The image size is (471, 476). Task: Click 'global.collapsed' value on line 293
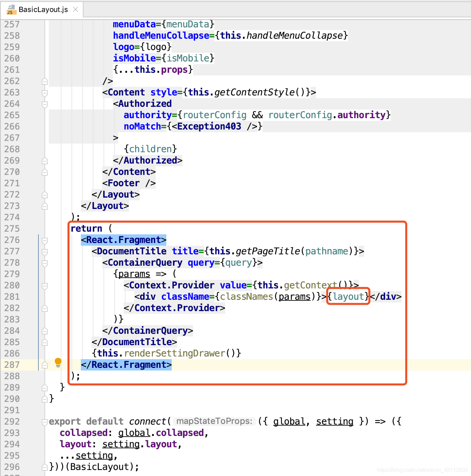click(x=161, y=433)
